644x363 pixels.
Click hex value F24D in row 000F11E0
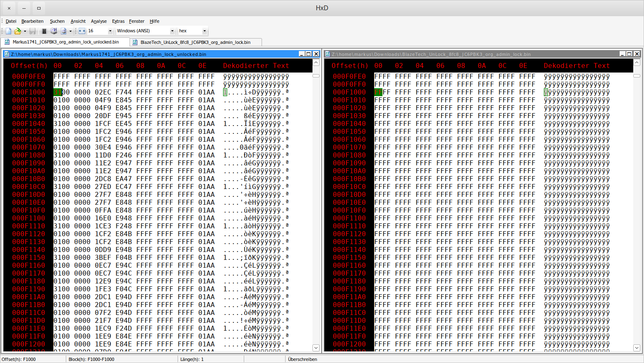[124, 328]
